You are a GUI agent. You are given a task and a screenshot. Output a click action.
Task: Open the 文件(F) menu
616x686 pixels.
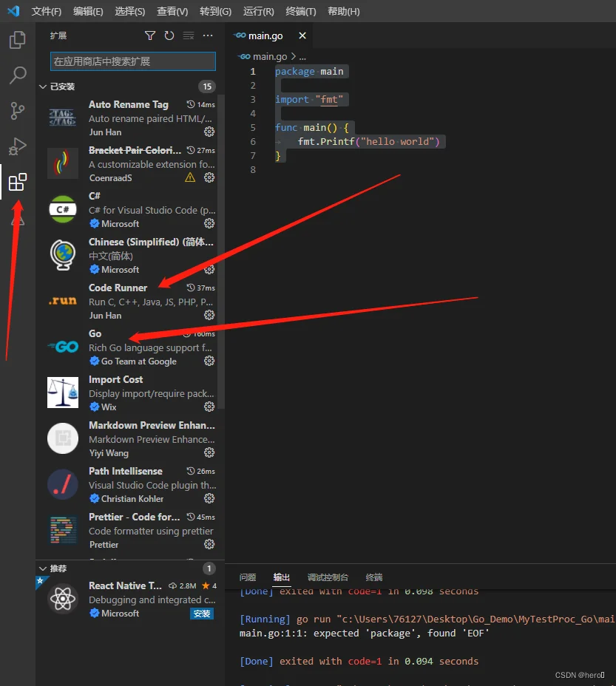pyautogui.click(x=46, y=11)
